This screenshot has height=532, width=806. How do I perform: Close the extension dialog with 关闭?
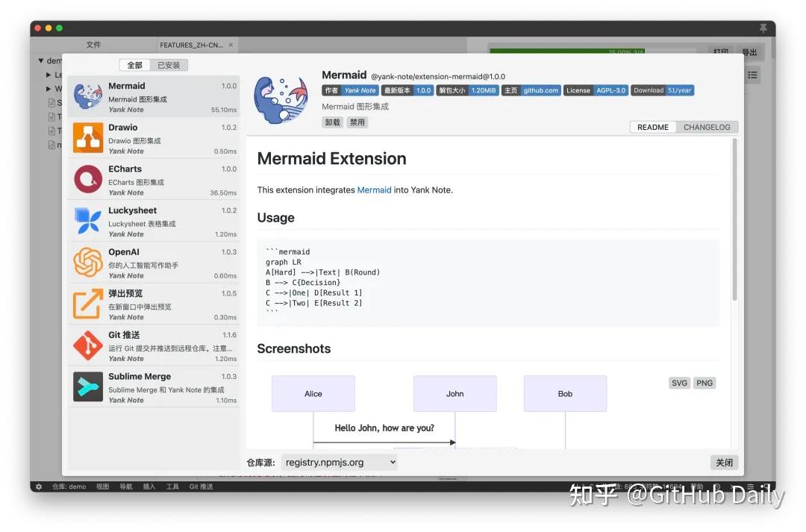pyautogui.click(x=724, y=463)
